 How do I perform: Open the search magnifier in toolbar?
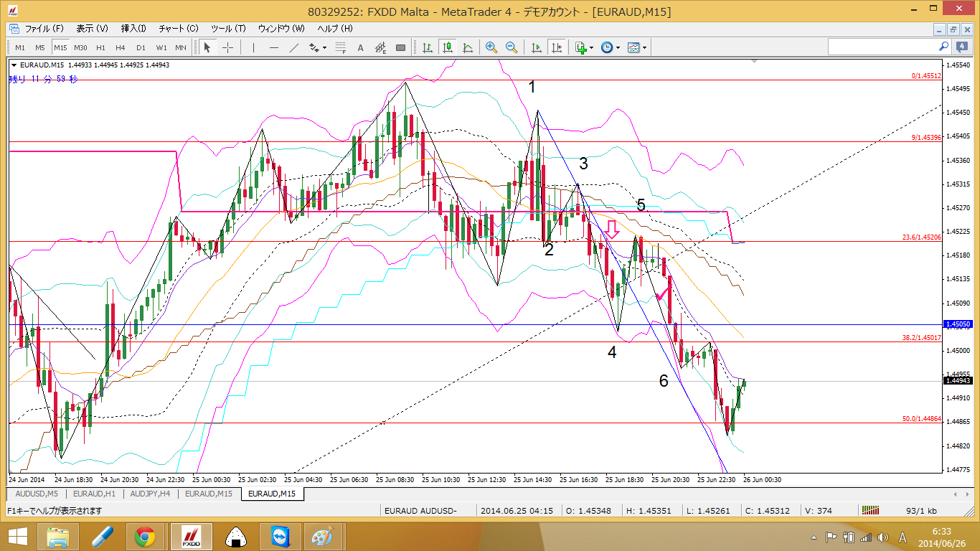point(943,47)
